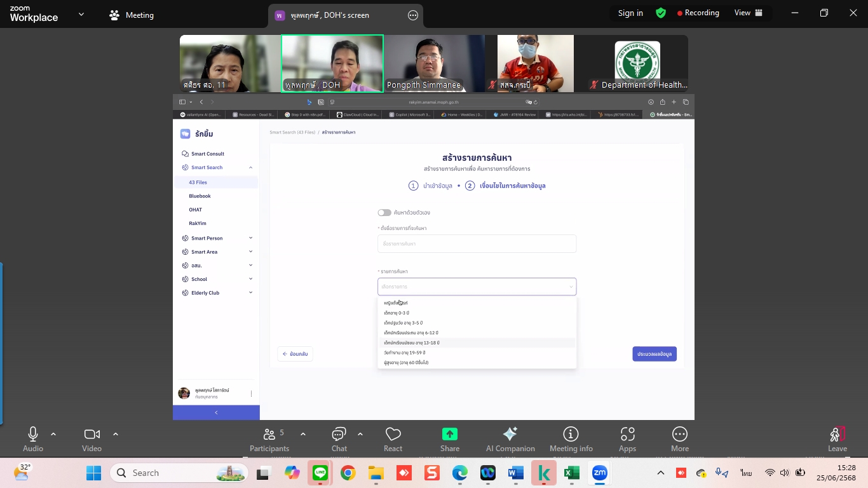
Task: Expand the Smart Area section
Action: pos(250,252)
